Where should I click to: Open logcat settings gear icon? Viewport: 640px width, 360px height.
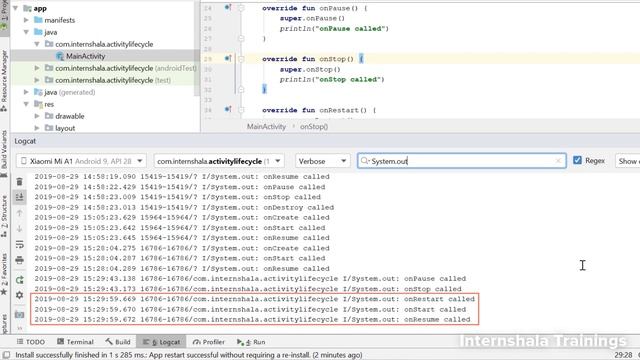tap(19, 295)
